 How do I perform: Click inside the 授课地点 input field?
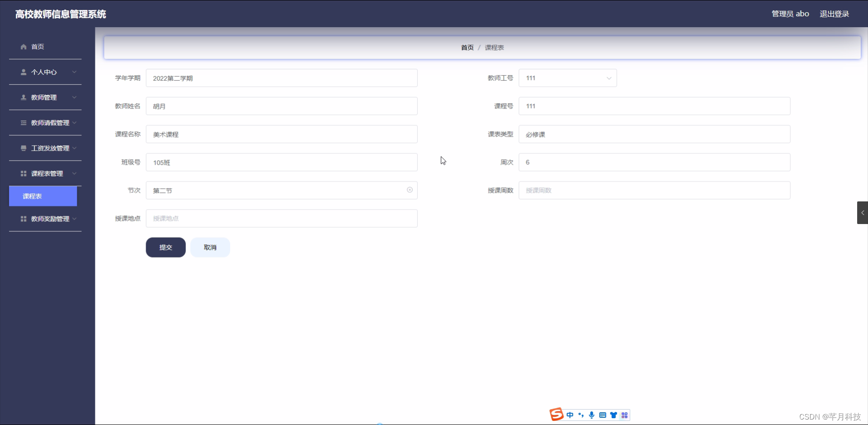click(x=281, y=218)
